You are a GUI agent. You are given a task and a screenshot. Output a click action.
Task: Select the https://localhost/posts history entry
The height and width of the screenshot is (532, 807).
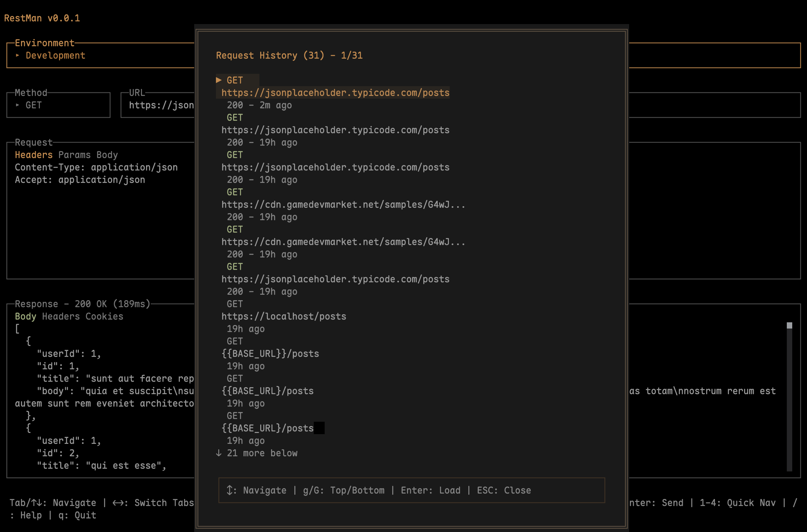tap(283, 316)
